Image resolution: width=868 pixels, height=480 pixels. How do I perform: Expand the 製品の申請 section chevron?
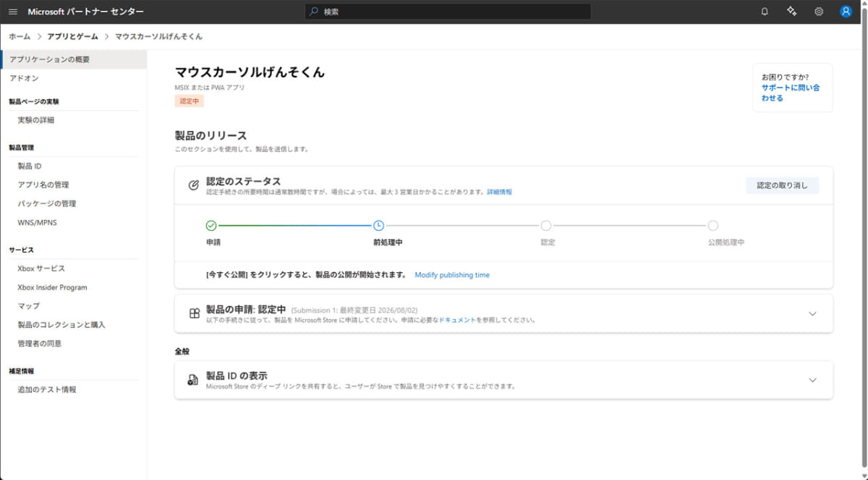(x=812, y=313)
